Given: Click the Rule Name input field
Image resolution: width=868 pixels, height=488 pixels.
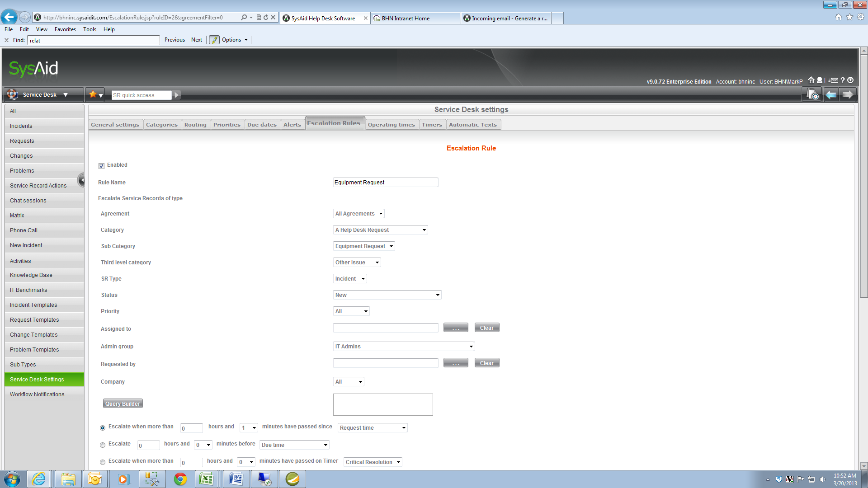Looking at the screenshot, I should (386, 183).
